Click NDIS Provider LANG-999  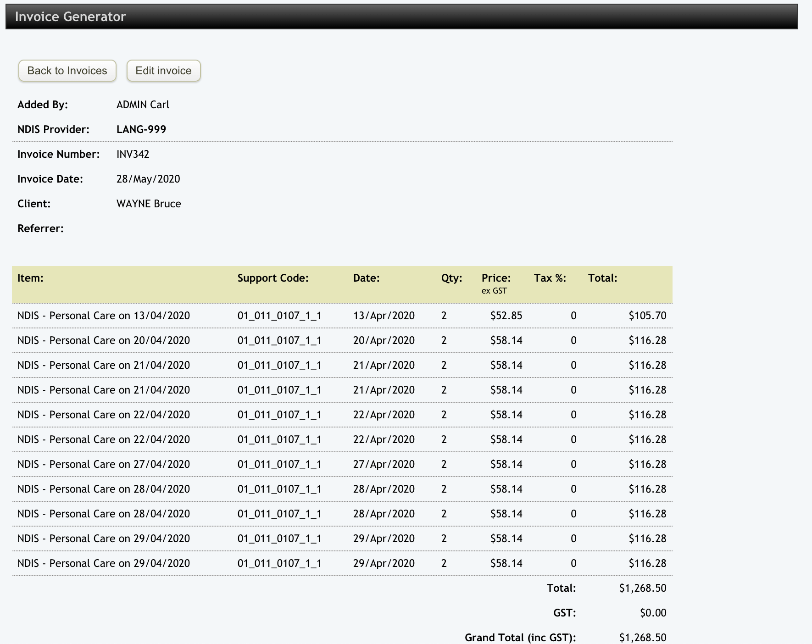click(x=141, y=129)
